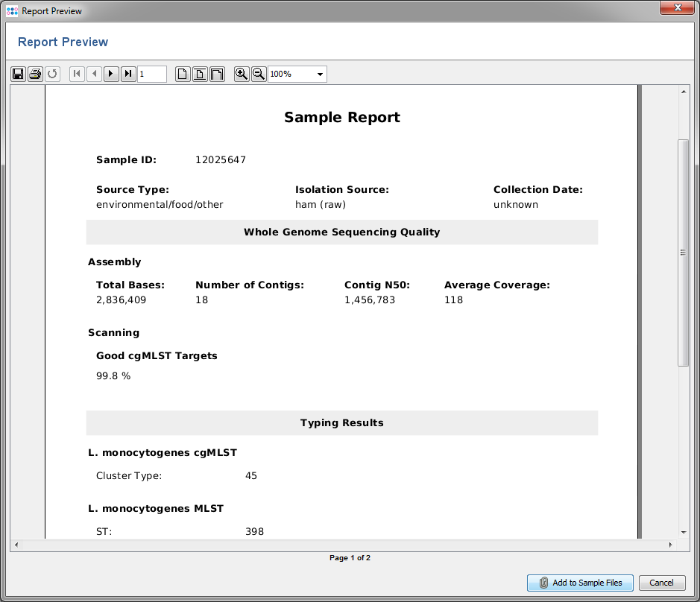Close the Report Preview window
Viewport: 700px width, 602px height.
[678, 7]
